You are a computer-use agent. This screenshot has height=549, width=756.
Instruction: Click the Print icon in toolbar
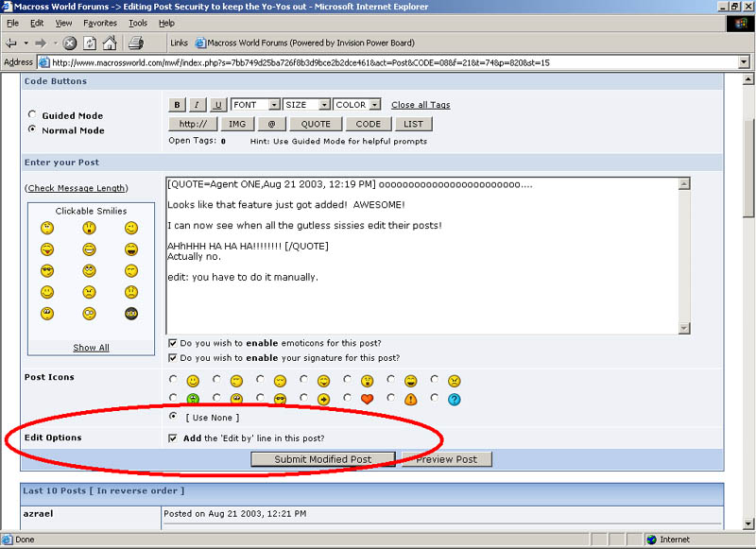click(x=136, y=43)
